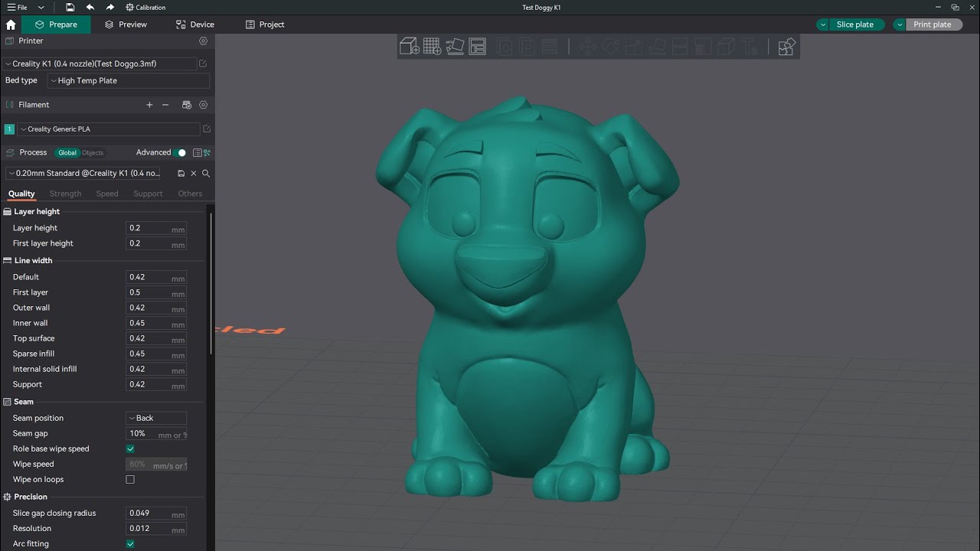The width and height of the screenshot is (980, 551).
Task: Click the Layer height value field
Action: click(x=156, y=228)
